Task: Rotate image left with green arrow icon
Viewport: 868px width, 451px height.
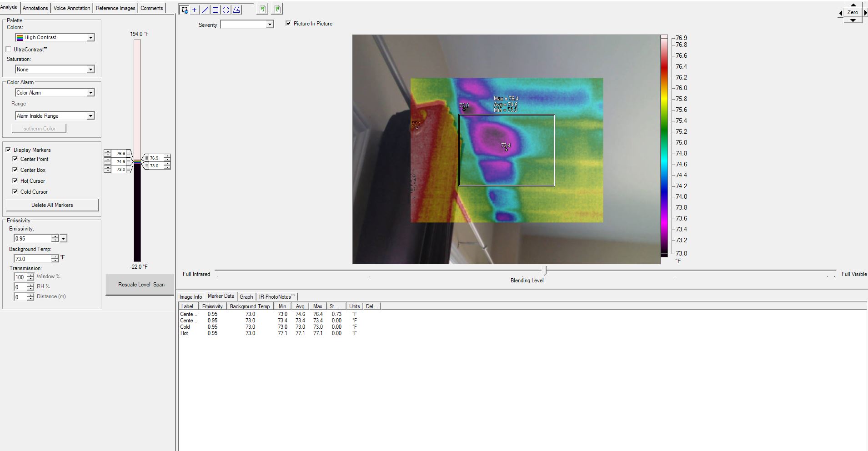Action: point(262,9)
